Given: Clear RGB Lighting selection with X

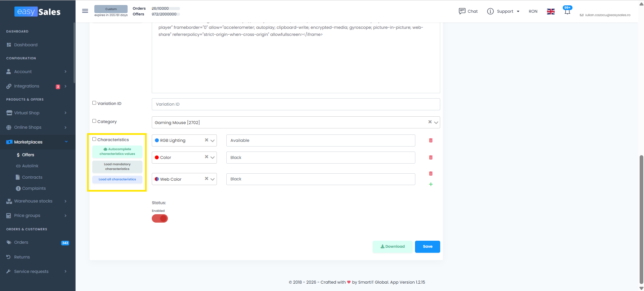Looking at the screenshot, I should click(206, 140).
